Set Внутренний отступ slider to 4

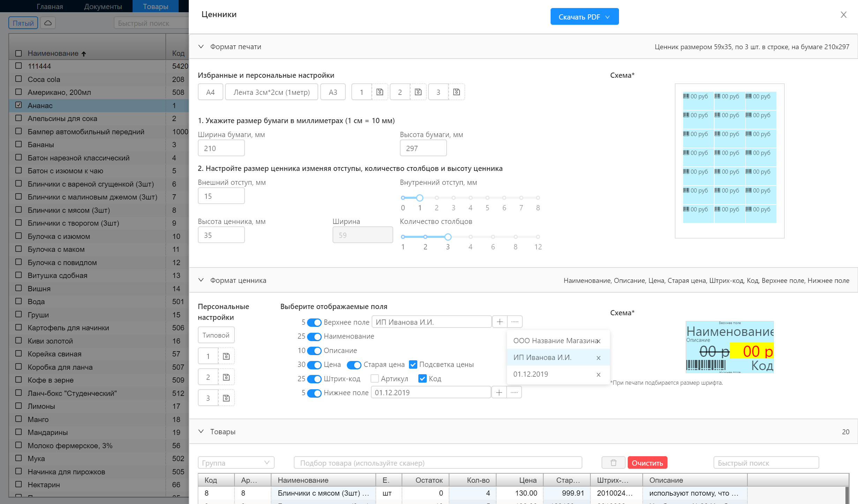470,198
